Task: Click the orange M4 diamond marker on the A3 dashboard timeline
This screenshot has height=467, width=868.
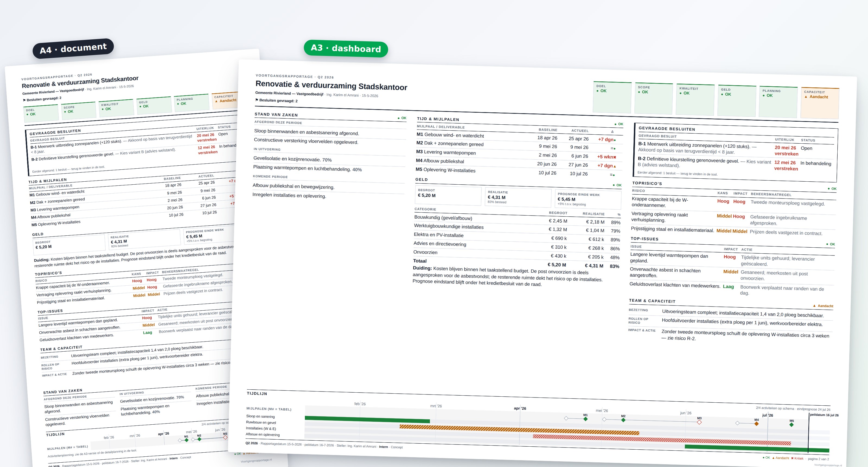Action: pos(757,424)
